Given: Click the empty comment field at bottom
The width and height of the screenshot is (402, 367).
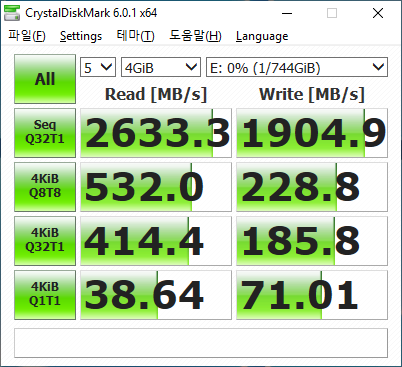Looking at the screenshot, I should click(201, 343).
